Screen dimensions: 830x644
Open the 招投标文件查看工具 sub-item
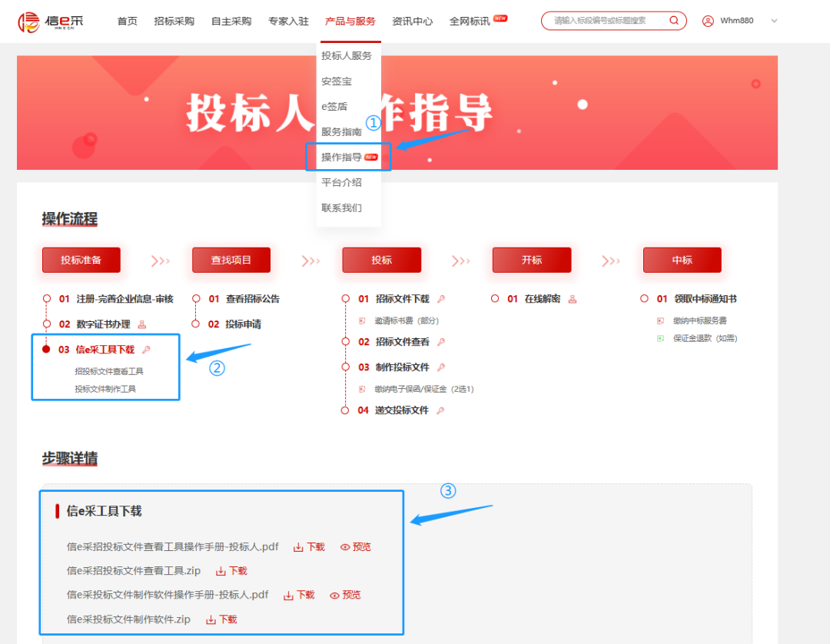(x=109, y=371)
